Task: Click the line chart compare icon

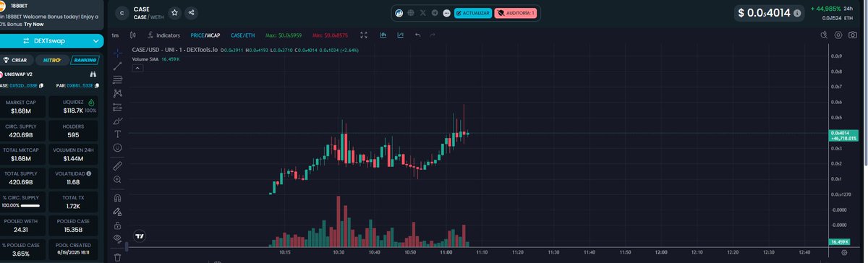Action: pyautogui.click(x=400, y=35)
